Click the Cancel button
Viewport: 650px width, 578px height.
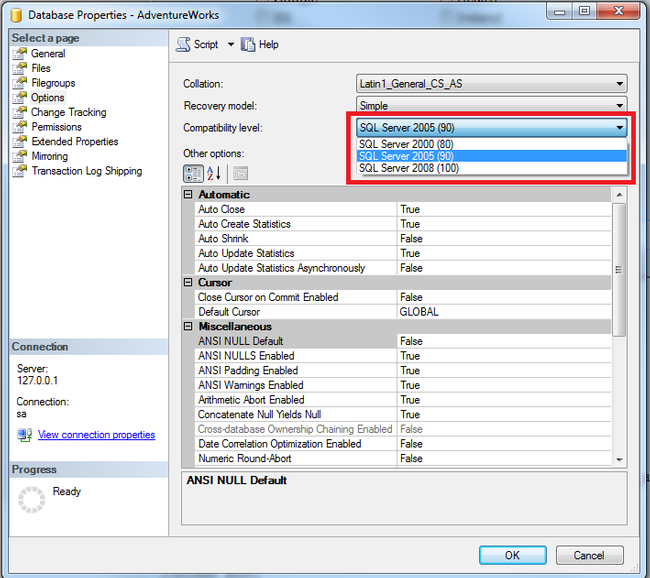[589, 555]
